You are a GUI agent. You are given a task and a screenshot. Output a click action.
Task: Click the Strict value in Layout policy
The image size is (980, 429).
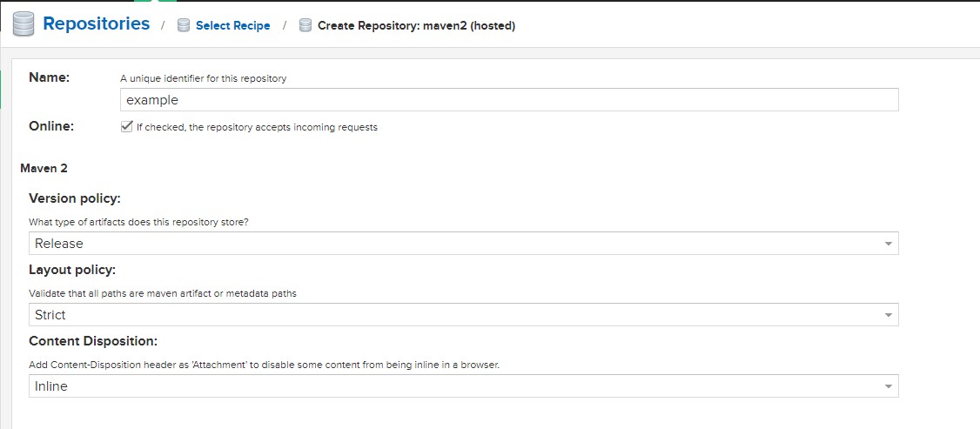click(x=50, y=315)
